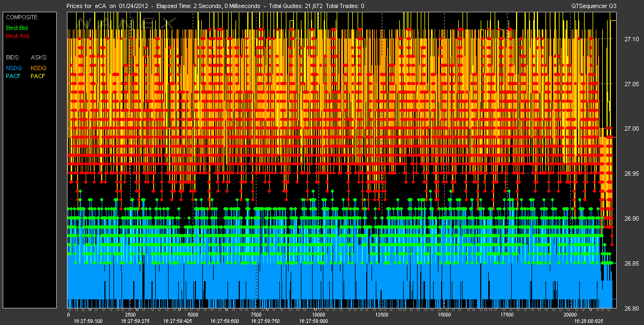Screen dimensions: 644x325
Task: Click the 10000 quote count axis label
Action: point(319,315)
